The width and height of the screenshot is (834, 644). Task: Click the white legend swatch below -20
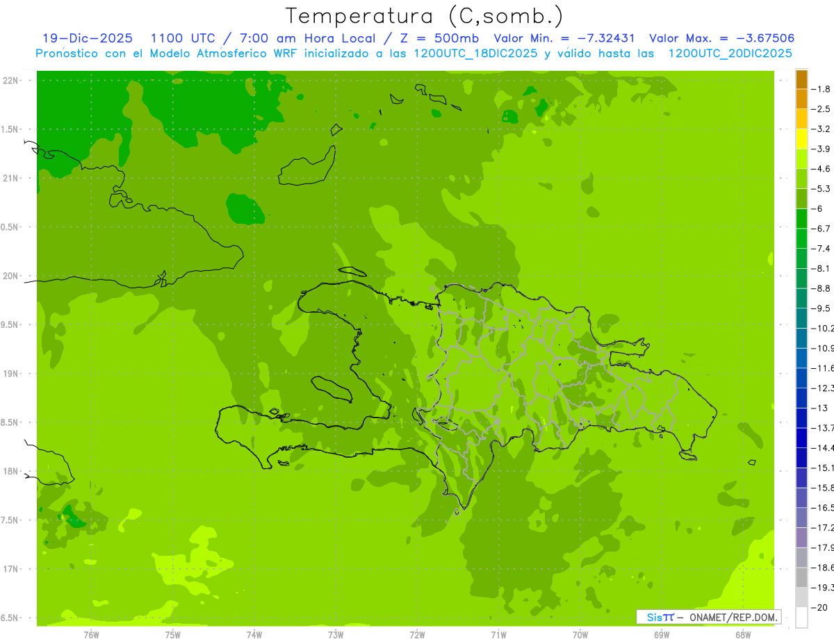(x=801, y=617)
